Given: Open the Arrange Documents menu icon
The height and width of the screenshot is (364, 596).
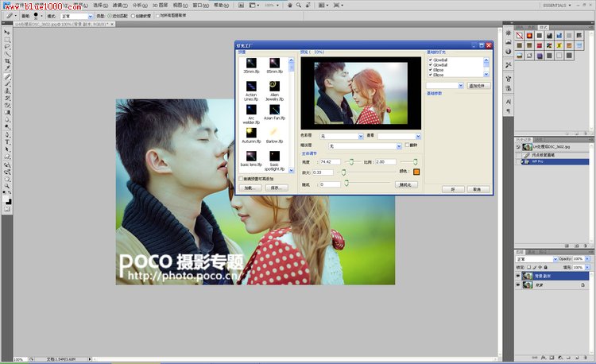Looking at the screenshot, I should coord(323,6).
